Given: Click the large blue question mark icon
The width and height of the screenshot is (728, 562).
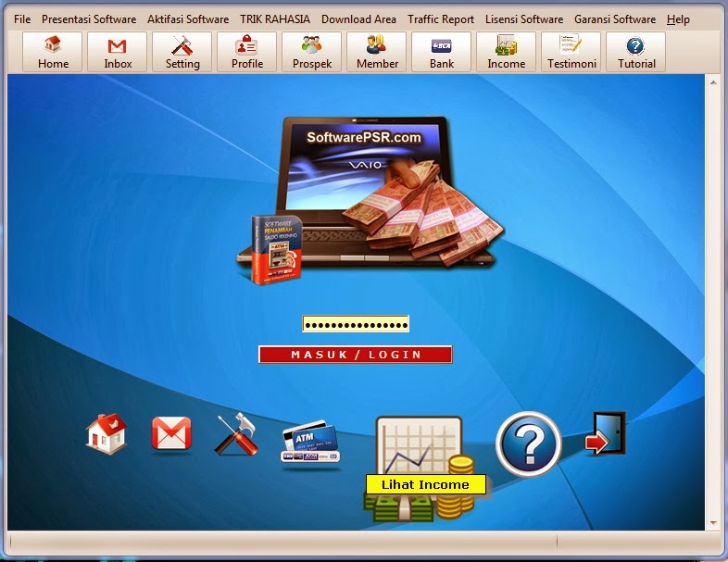Looking at the screenshot, I should (529, 444).
